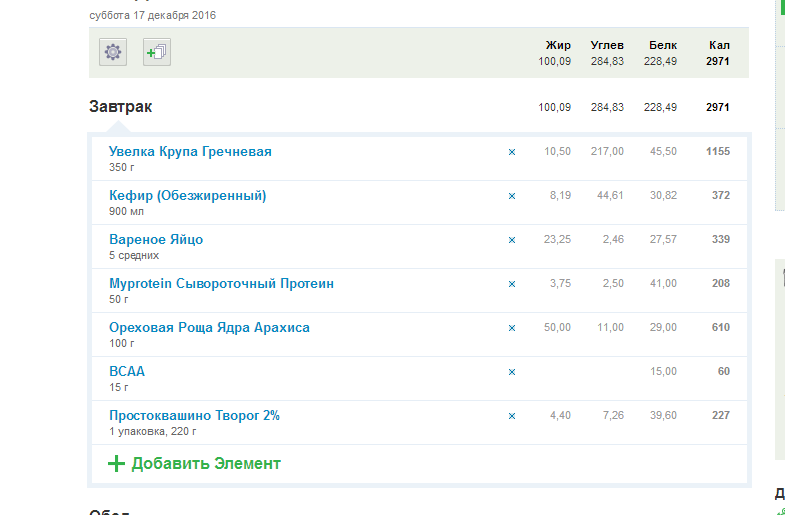This screenshot has height=515, width=785.
Task: Click the daily total 2971 in the header bar
Action: 718,62
